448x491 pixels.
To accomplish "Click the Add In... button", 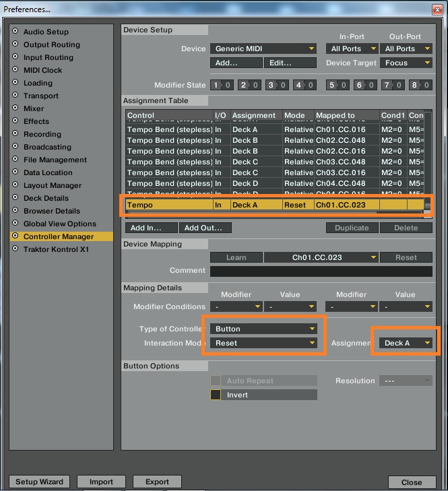I will point(152,228).
